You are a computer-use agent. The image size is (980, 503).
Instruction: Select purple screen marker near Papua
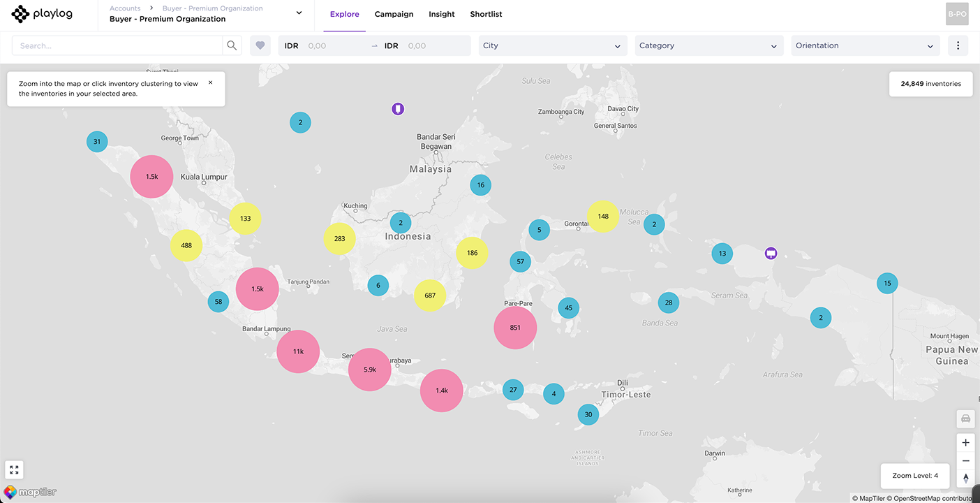[771, 253]
